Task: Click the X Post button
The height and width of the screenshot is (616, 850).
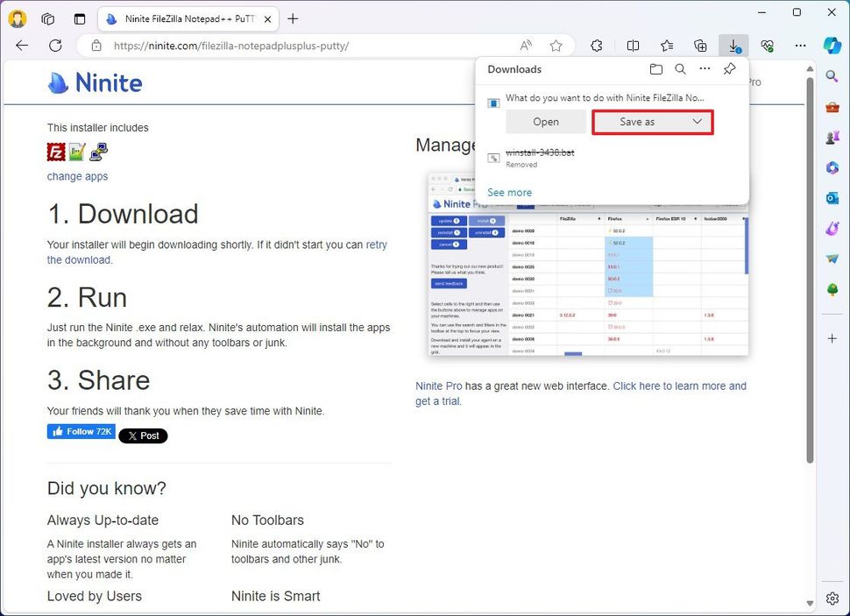Action: click(x=143, y=435)
